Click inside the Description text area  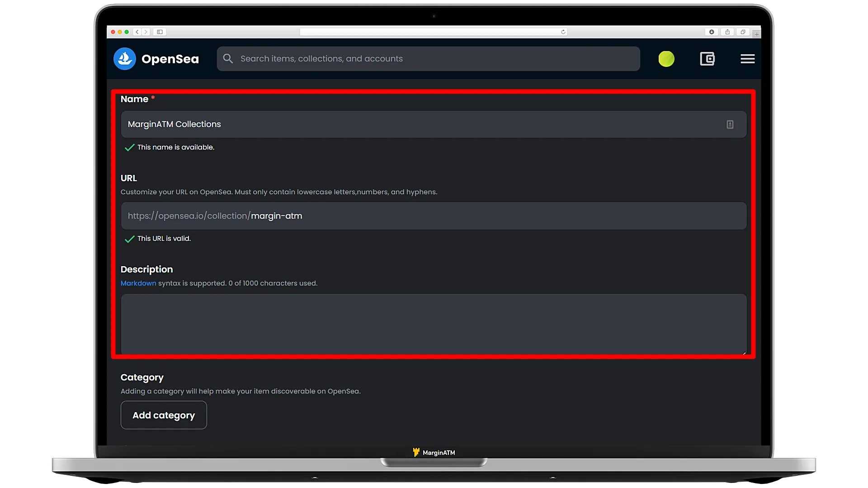click(434, 324)
